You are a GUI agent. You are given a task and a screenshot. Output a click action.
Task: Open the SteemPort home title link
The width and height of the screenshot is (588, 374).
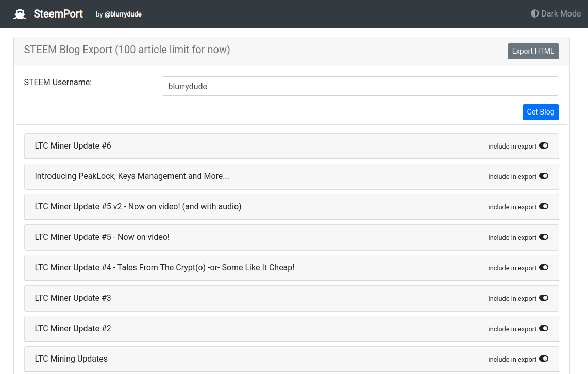pos(58,14)
